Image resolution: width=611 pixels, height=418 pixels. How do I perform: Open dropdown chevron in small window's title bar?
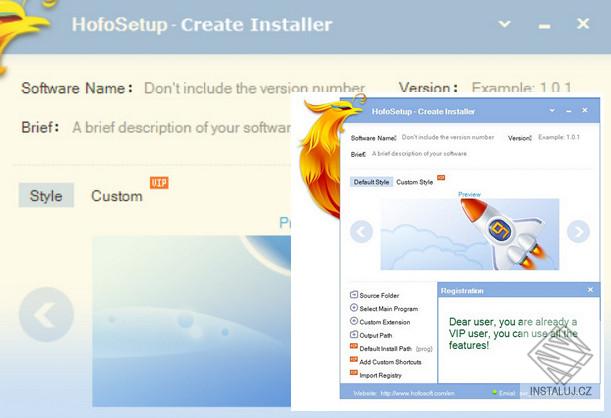click(x=552, y=111)
